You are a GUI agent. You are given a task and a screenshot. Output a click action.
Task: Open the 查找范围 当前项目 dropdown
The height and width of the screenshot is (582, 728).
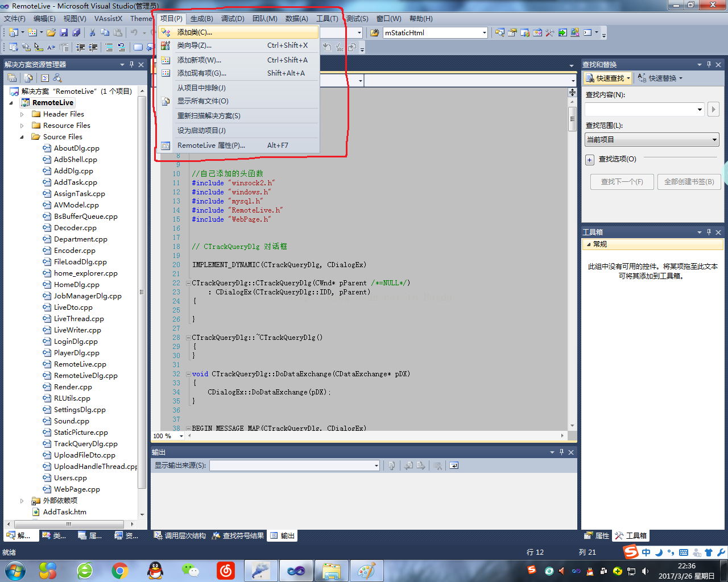click(x=714, y=140)
